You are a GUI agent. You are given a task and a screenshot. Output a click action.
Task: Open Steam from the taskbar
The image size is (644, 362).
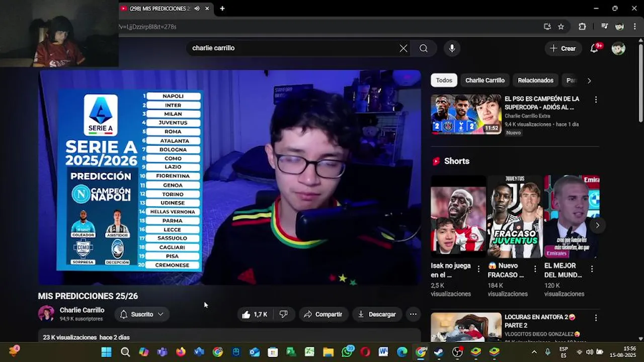click(439, 352)
